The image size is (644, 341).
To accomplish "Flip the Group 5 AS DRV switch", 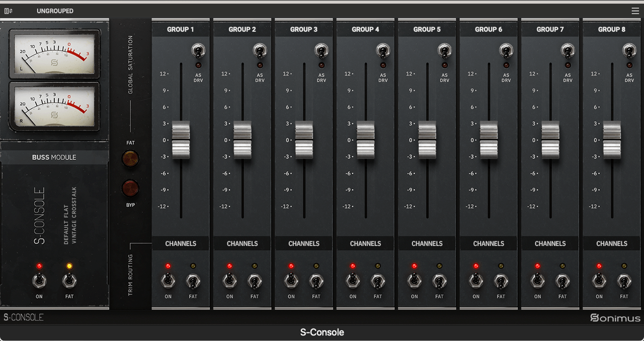I will coord(444,51).
